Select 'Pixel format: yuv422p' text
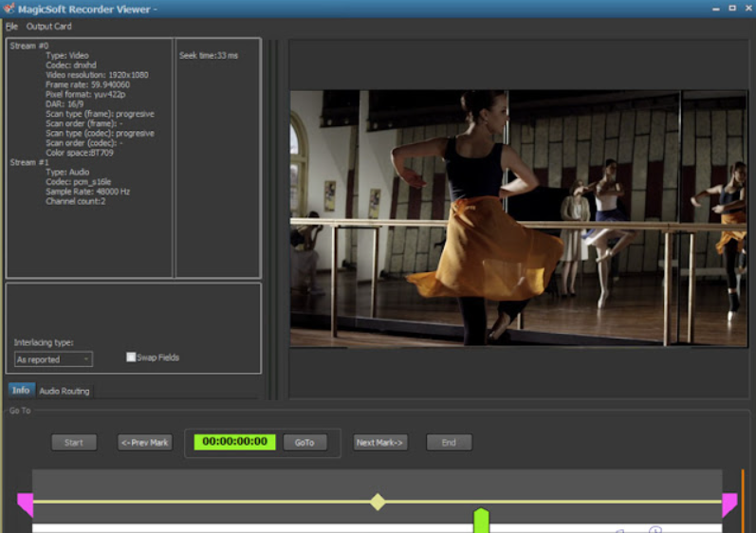The image size is (756, 533). point(85,95)
